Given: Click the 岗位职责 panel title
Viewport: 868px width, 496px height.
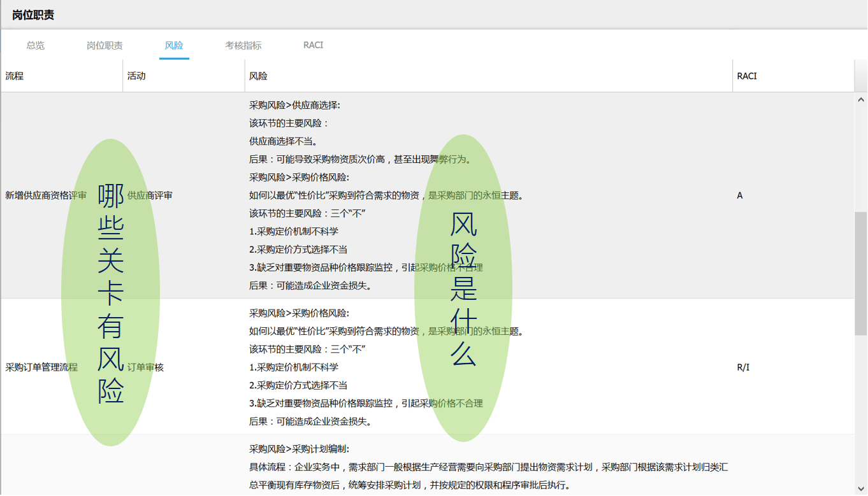Looking at the screenshot, I should click(33, 15).
